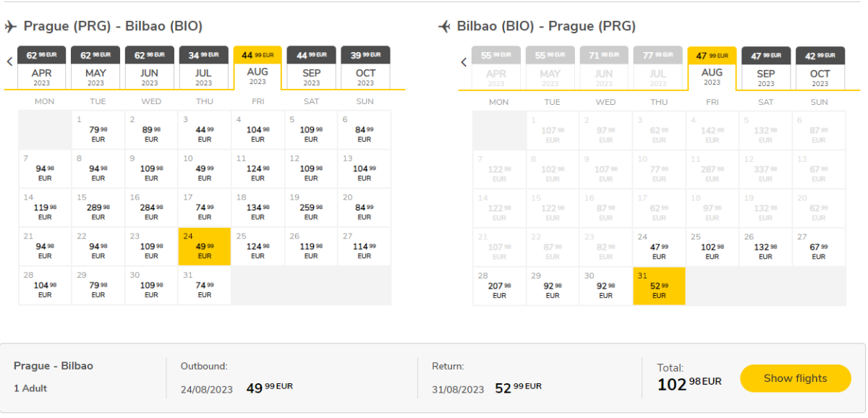Viewport: 868px width, 418px height.
Task: Choose return OCT 2023 month tab
Action: (820, 68)
